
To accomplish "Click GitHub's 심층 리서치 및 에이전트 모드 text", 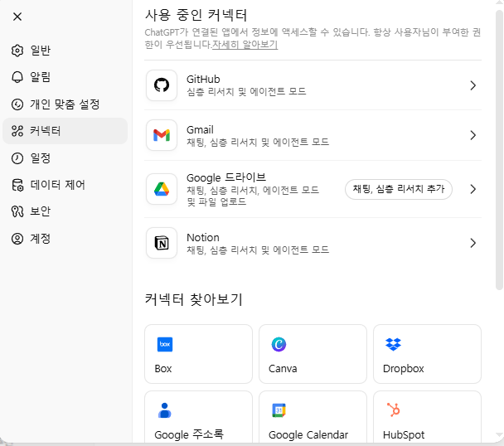I will click(246, 92).
